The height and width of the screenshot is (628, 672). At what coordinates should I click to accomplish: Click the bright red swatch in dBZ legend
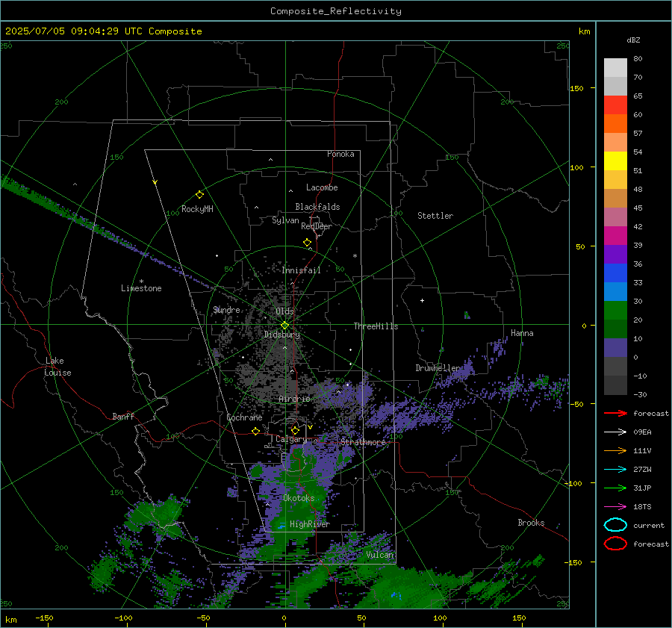(615, 105)
